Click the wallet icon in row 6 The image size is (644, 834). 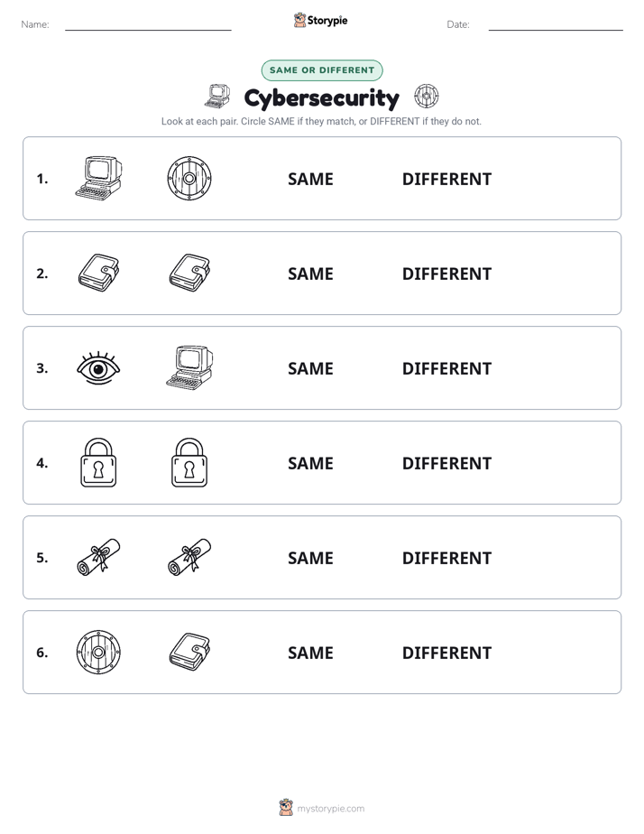coord(189,652)
